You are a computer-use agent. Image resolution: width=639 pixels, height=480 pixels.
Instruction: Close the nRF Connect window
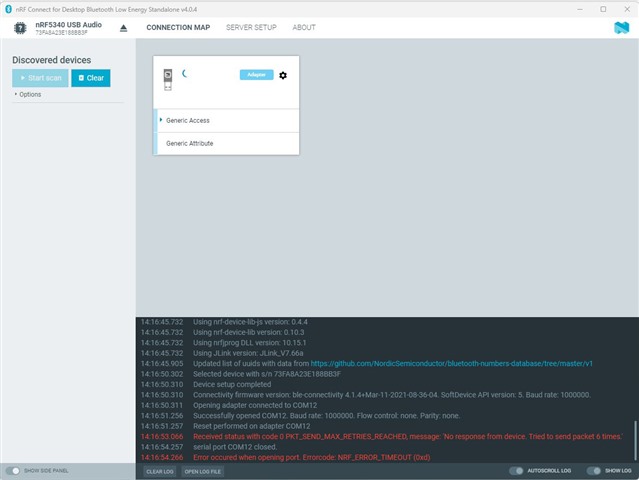627,9
